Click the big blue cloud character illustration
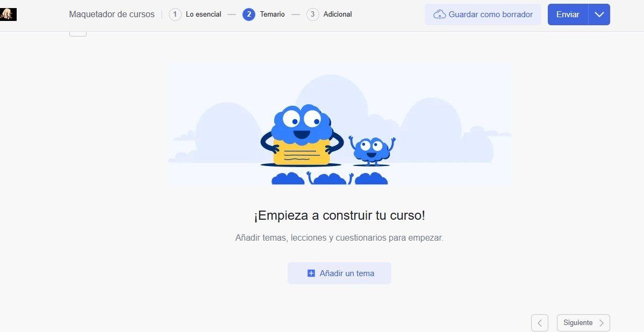The image size is (644, 332). 302,135
